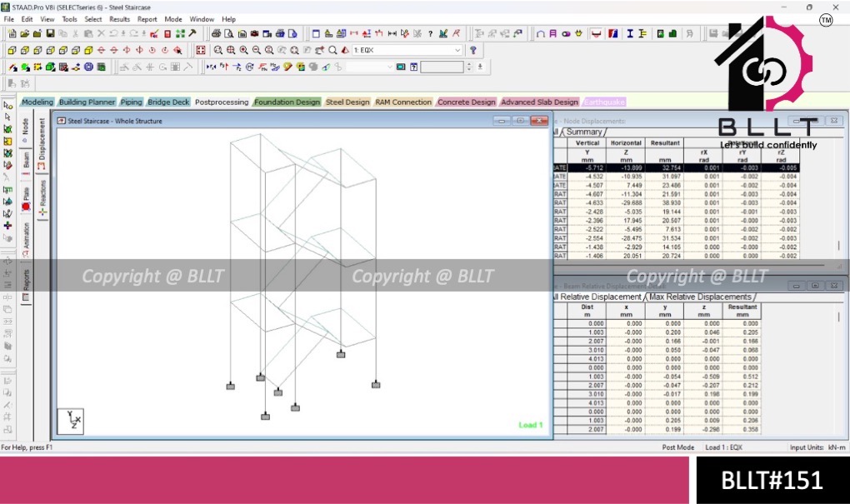Select the vertical Displacement sub-tab

pos(42,143)
